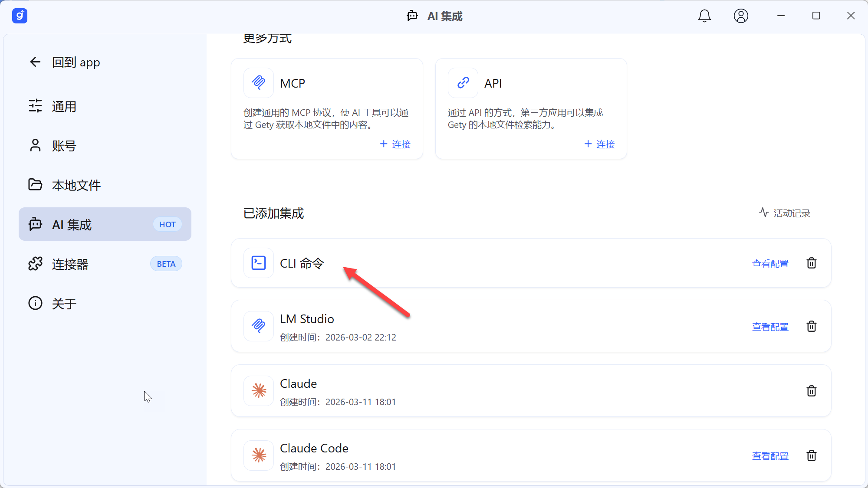Click the HOT badge on AI 集成
This screenshot has height=488, width=868.
coord(168,224)
